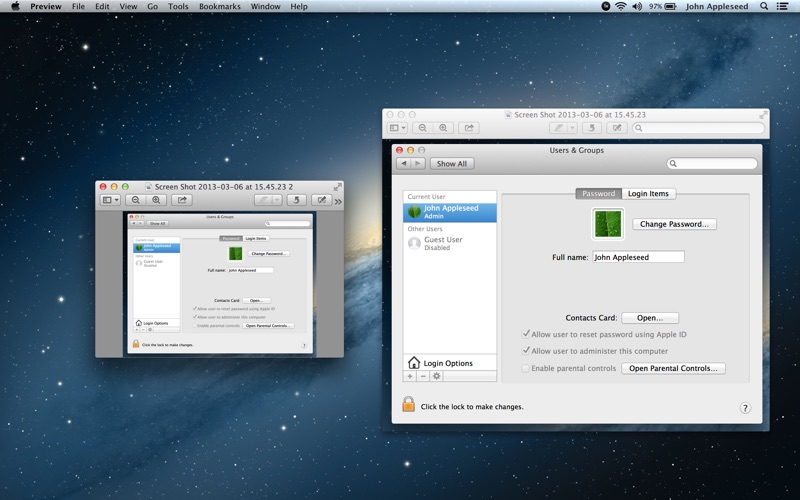
Task: Zoom in within the large background Preview window
Action: [x=443, y=128]
